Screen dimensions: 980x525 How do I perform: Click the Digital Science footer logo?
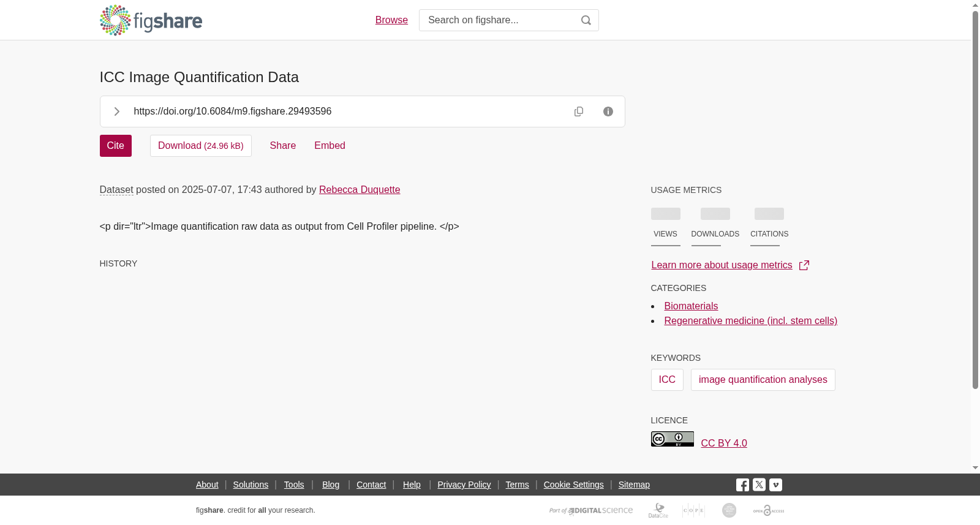point(591,510)
